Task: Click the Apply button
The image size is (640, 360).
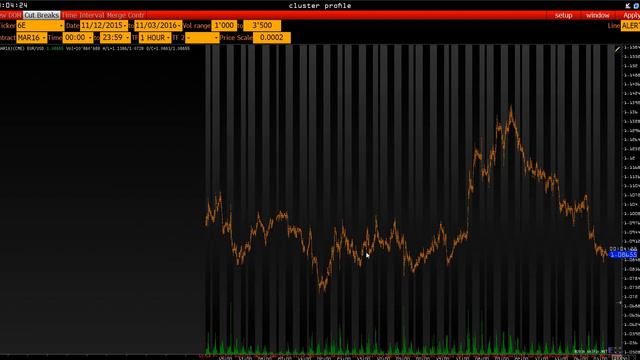Action: [631, 15]
